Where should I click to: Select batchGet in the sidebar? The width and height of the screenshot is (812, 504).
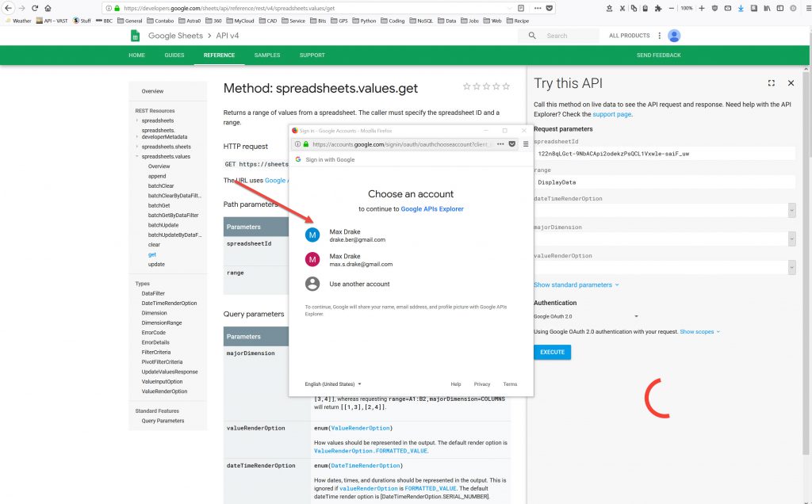click(160, 205)
